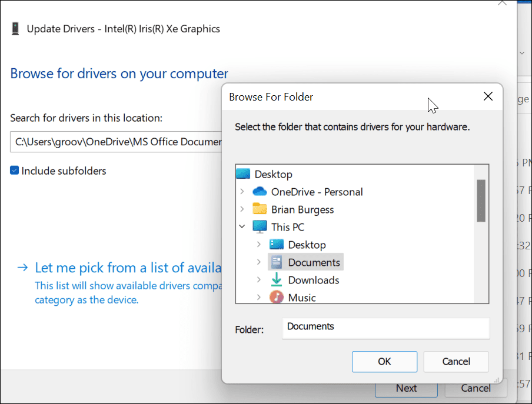Click the This PC monitor icon

point(260,227)
